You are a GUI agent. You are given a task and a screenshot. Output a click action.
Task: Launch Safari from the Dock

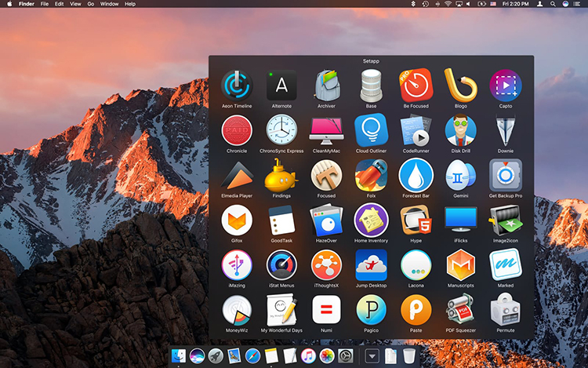click(x=252, y=355)
